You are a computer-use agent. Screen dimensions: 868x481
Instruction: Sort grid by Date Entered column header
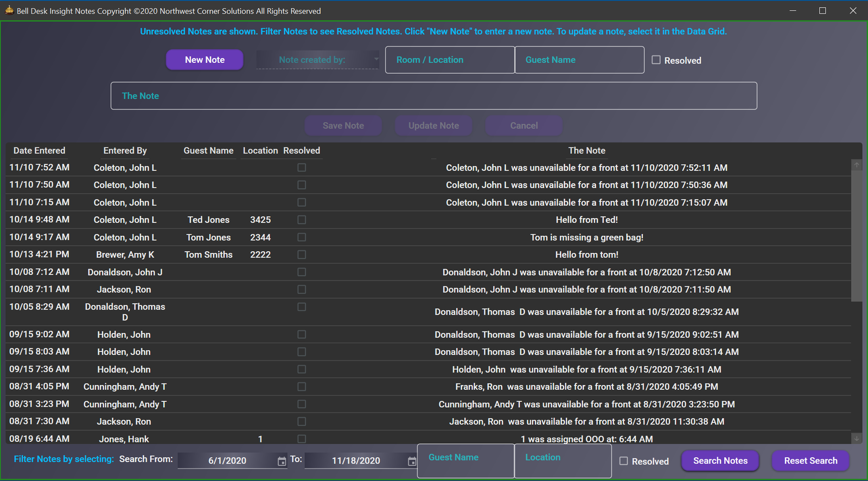(39, 151)
